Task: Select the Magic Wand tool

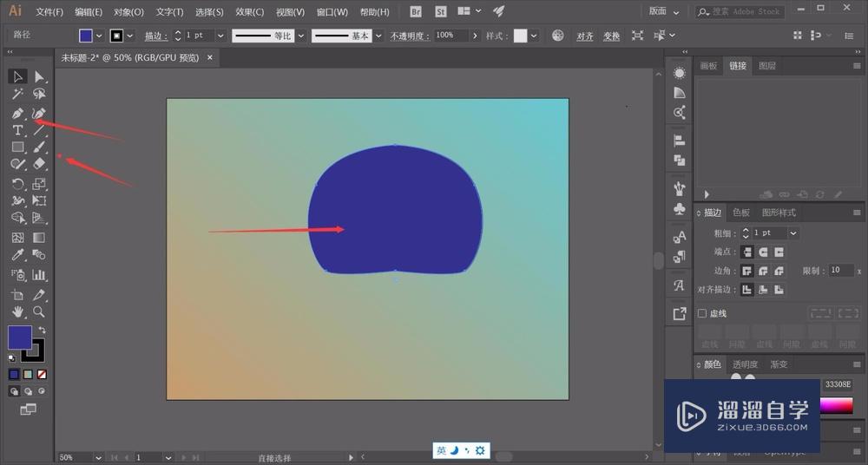Action: (x=17, y=94)
